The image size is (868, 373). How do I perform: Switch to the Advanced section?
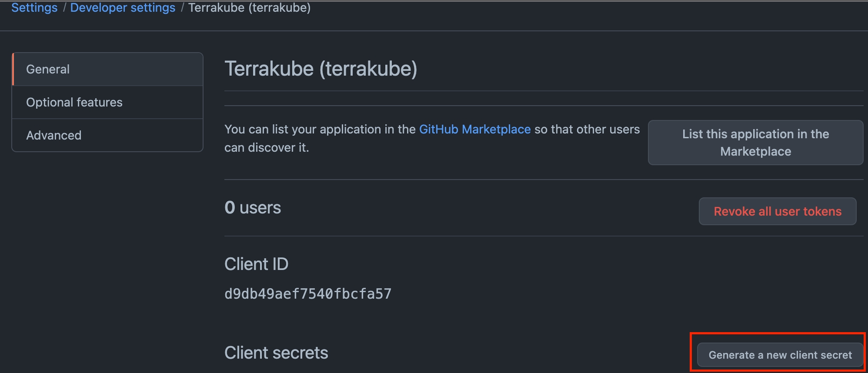tap(54, 135)
